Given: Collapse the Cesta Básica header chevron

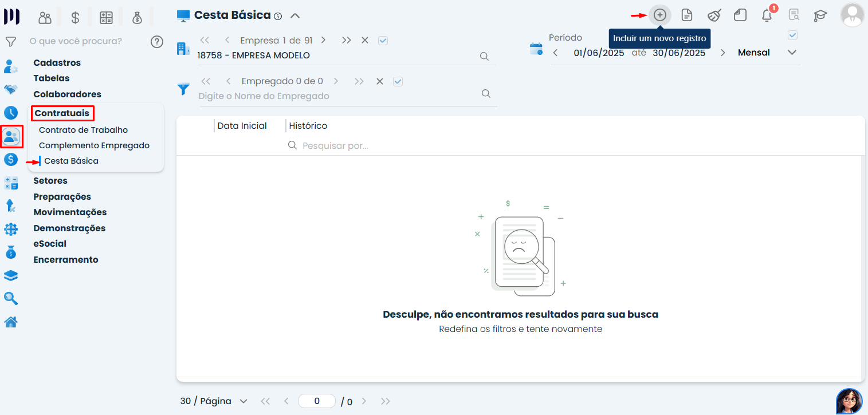Looking at the screenshot, I should click(295, 15).
